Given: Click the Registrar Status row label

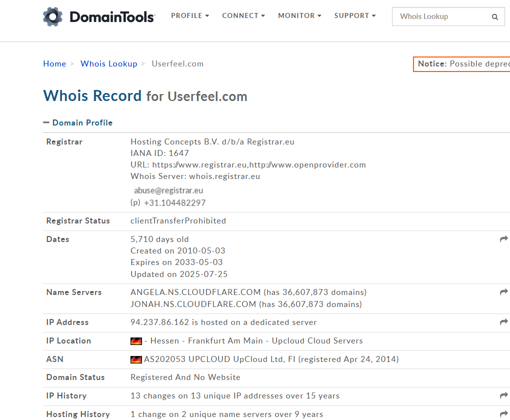Looking at the screenshot, I should pyautogui.click(x=78, y=221).
